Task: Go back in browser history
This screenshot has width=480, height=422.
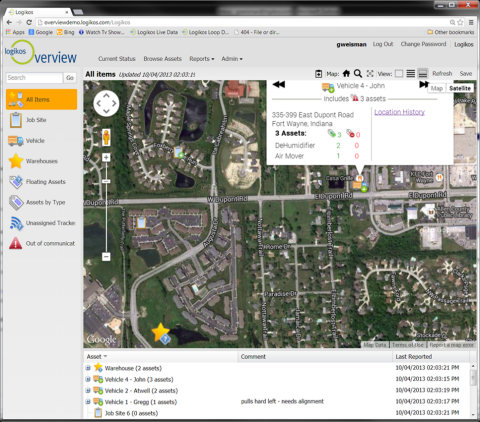Action: [9, 22]
